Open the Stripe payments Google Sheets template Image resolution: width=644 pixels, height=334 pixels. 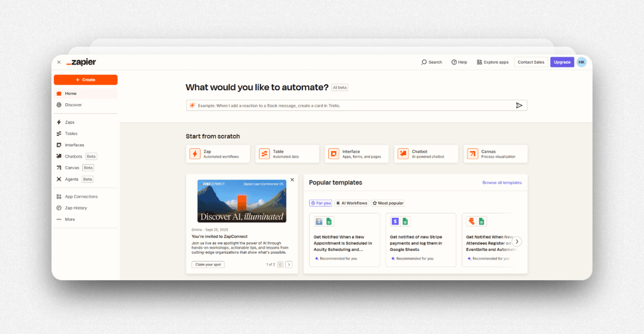[421, 240]
